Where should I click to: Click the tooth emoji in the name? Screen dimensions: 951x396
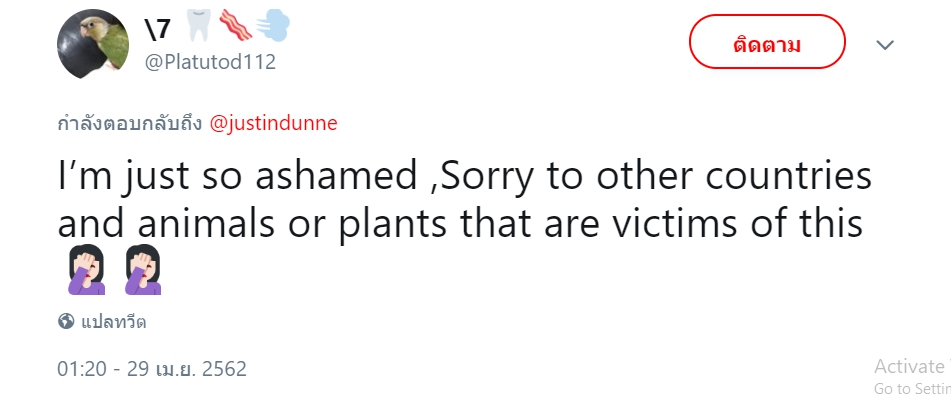(198, 25)
